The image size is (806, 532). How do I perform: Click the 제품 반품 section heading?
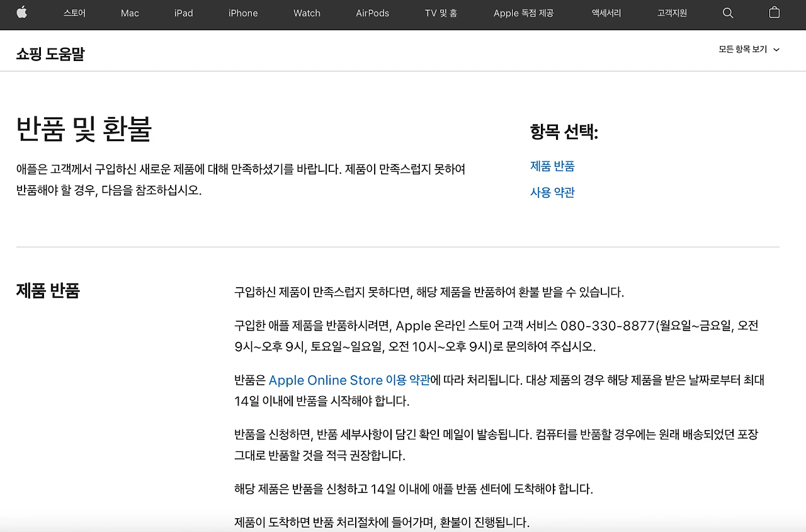click(48, 291)
